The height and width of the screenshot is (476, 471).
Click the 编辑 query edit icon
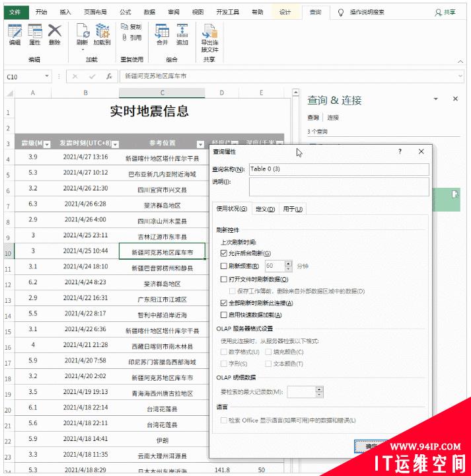pyautogui.click(x=15, y=31)
